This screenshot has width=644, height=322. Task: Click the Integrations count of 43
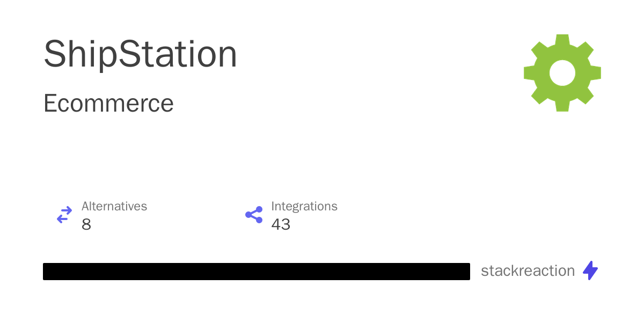(x=281, y=224)
